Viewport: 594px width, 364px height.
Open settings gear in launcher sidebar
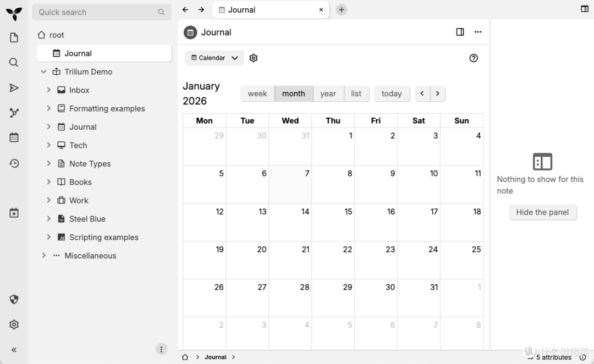(x=14, y=324)
